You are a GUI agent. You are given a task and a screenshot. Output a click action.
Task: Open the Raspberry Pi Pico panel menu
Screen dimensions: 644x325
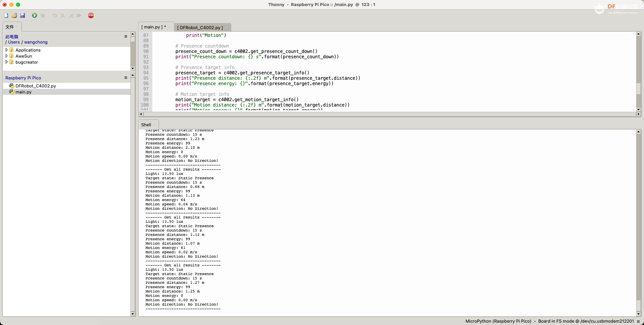point(126,78)
